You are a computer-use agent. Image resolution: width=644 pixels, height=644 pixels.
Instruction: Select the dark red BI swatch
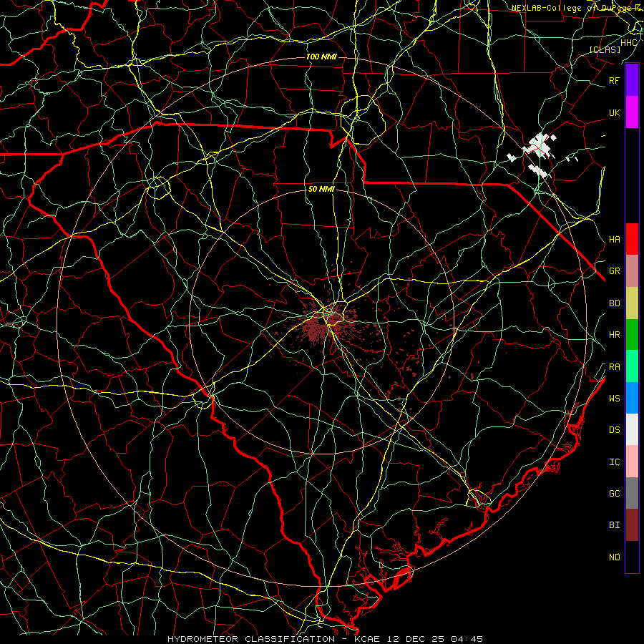click(632, 525)
